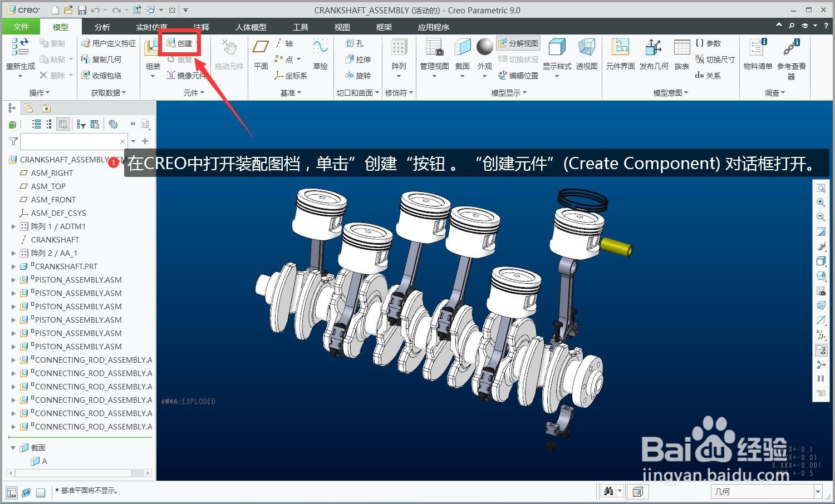Click the Component Interface (元件界面) icon
Screen dimensions: 835x504
coord(620,47)
